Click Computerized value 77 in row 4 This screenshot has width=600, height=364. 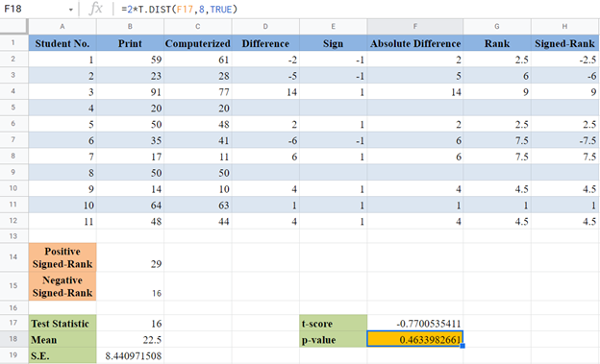click(x=198, y=92)
